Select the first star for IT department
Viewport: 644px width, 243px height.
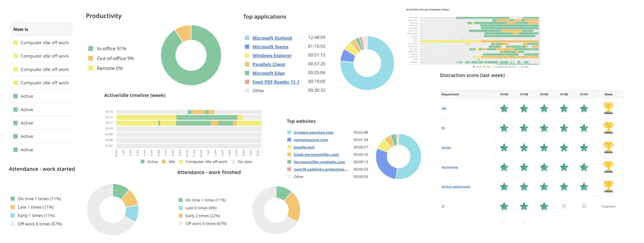(504, 206)
